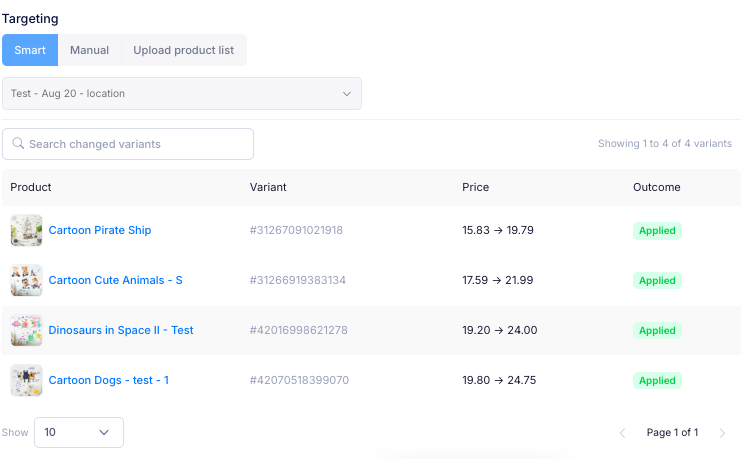This screenshot has height=459, width=747.
Task: Open the Cartoon Cute Animals - S link
Action: pos(116,280)
